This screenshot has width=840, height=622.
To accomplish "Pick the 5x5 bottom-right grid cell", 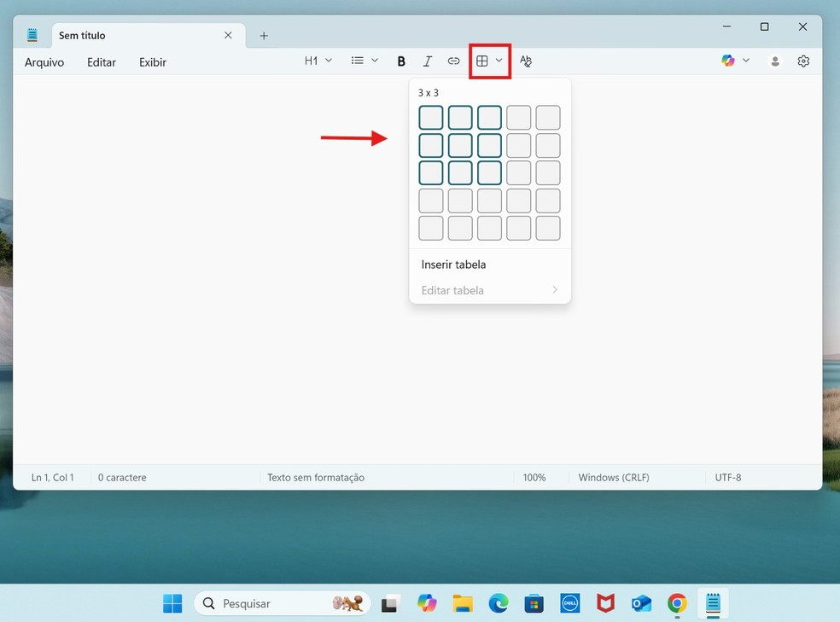I will (x=547, y=228).
